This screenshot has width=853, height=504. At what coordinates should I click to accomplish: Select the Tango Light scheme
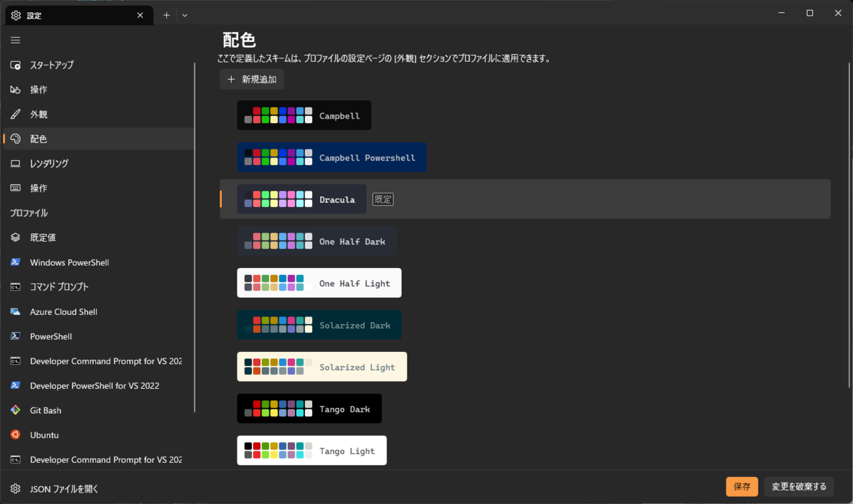pyautogui.click(x=312, y=451)
